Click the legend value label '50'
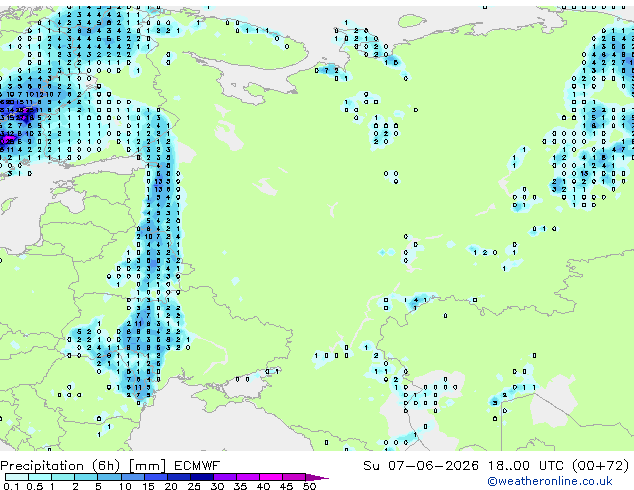Screen dimensions: 634x490 [x=309, y=486]
